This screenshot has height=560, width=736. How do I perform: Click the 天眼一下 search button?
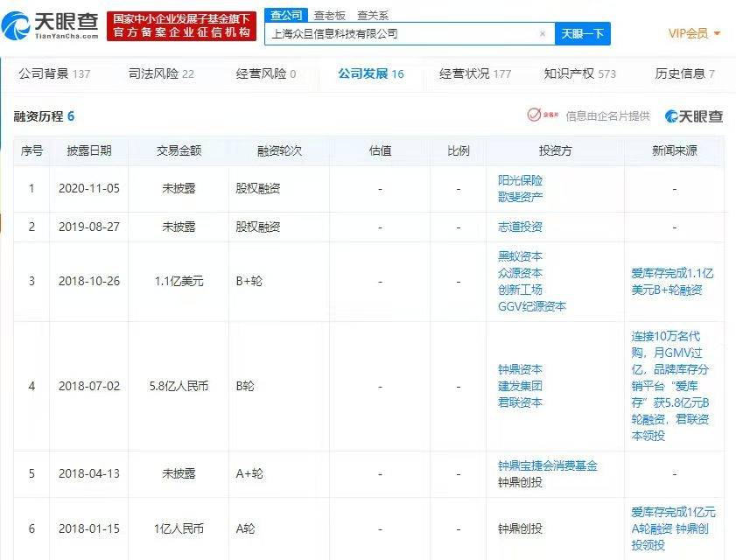(x=583, y=34)
